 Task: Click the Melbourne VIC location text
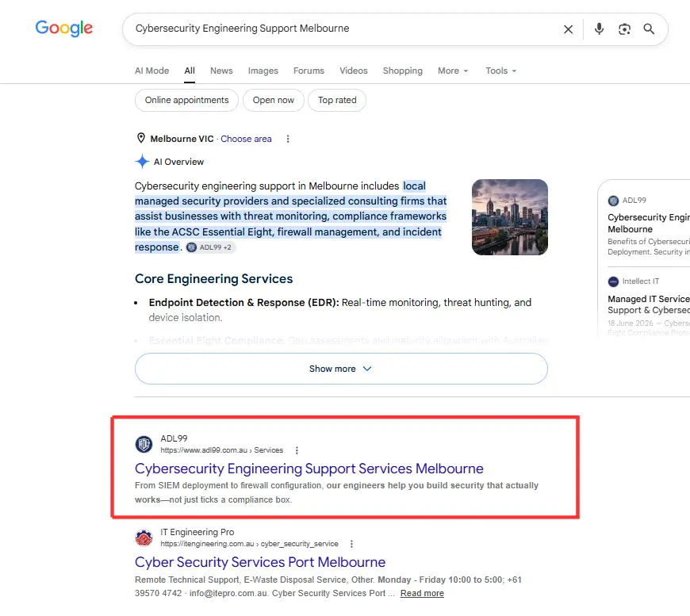tap(182, 139)
